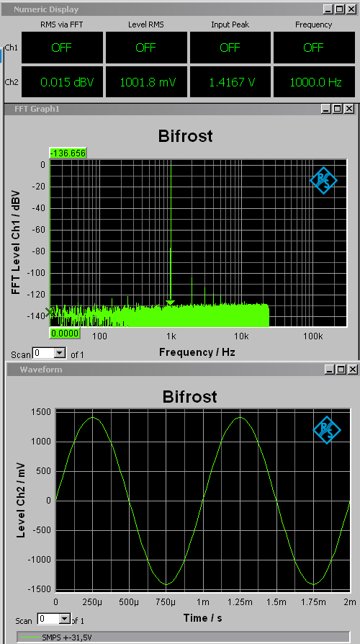360x644 pixels.
Task: Open the Scan dropdown in FFT Graph1
Action: click(x=60, y=353)
